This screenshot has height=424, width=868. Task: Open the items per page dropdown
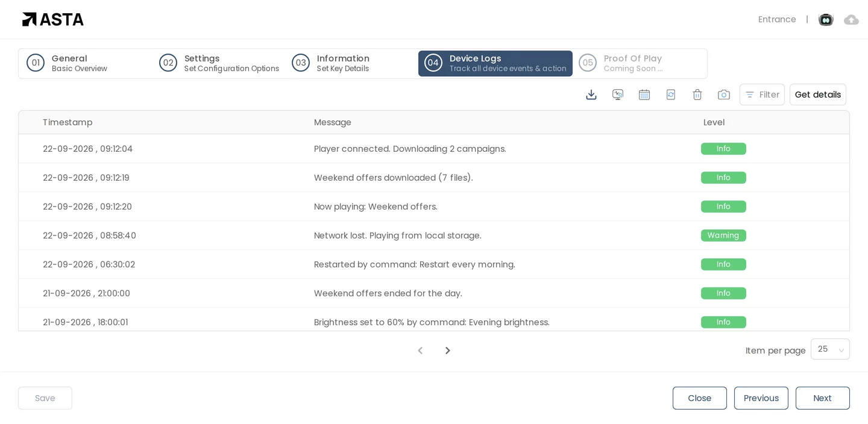point(830,349)
